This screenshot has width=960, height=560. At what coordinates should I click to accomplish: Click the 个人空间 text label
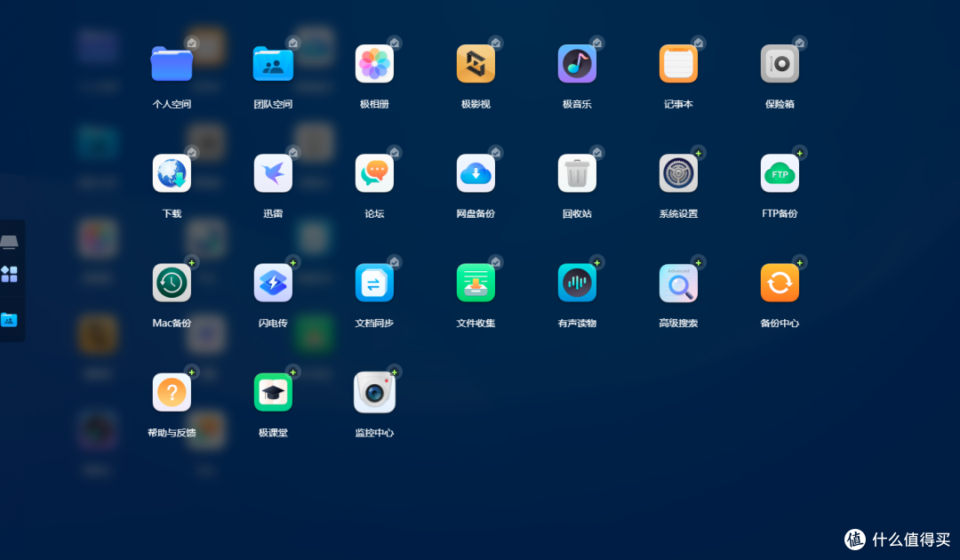172,104
